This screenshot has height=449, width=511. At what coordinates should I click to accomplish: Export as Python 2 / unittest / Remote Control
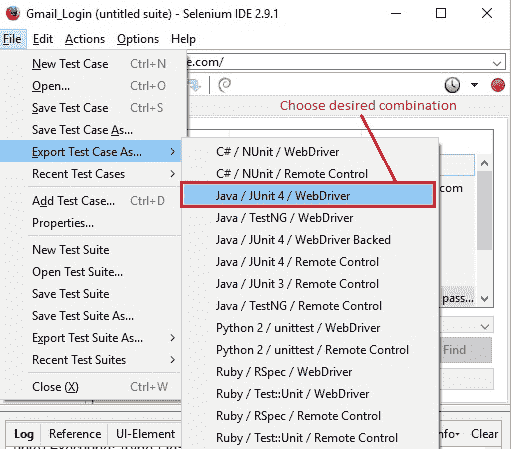click(x=310, y=350)
